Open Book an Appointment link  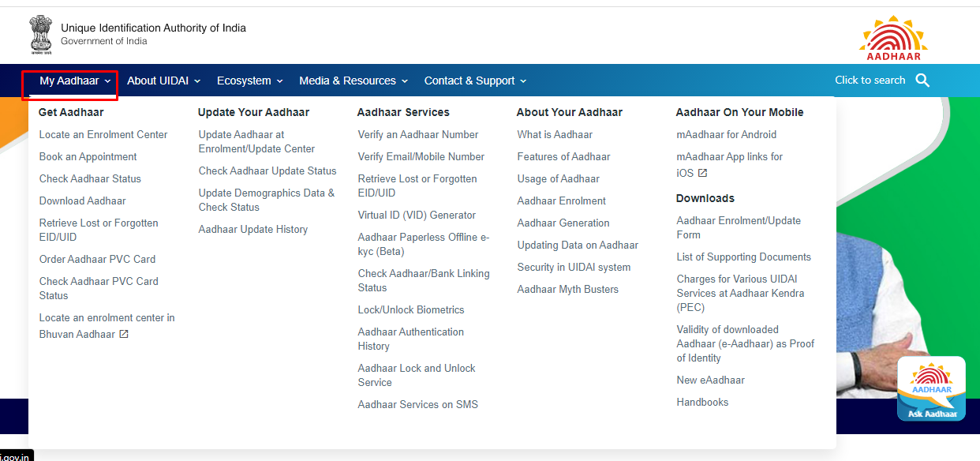coord(88,157)
